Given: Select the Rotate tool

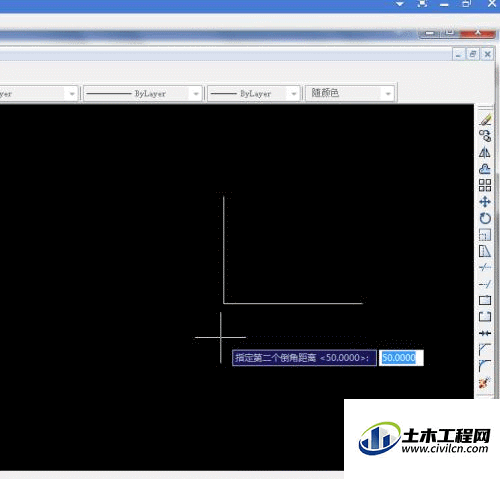Looking at the screenshot, I should (x=485, y=218).
